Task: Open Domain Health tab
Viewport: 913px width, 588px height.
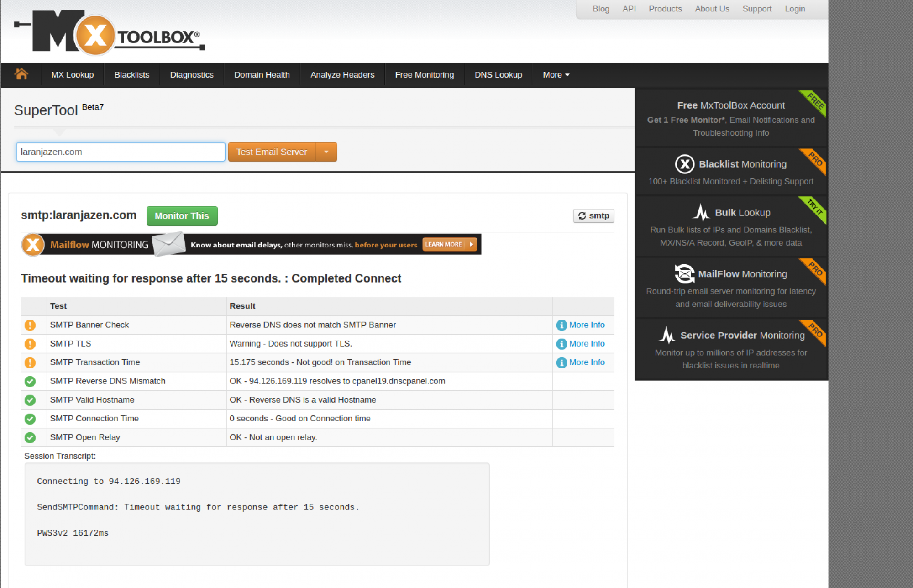Action: (x=262, y=75)
